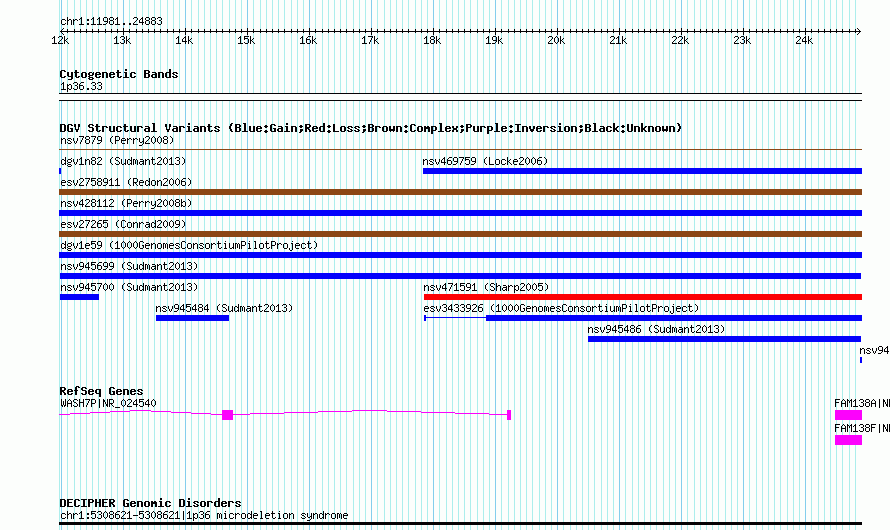Click the nsv469759 (Locke2006) blue bar
Viewport: 890px width, 530px height.
click(x=643, y=171)
